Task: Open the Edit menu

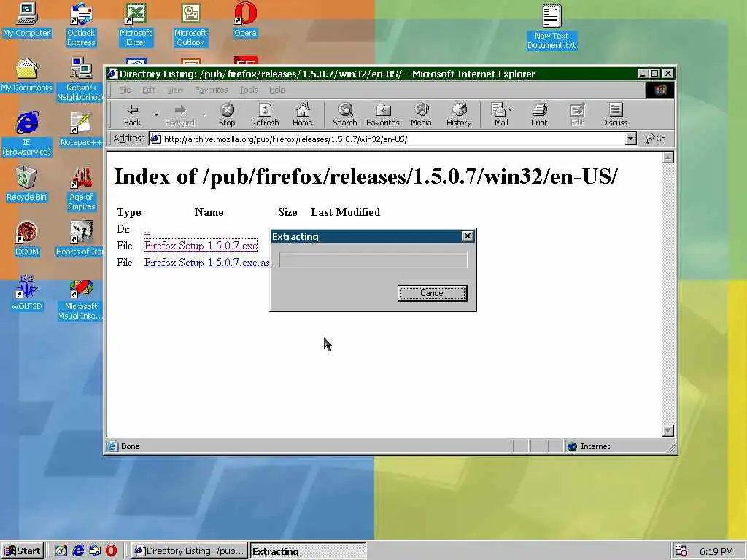Action: pyautogui.click(x=149, y=90)
